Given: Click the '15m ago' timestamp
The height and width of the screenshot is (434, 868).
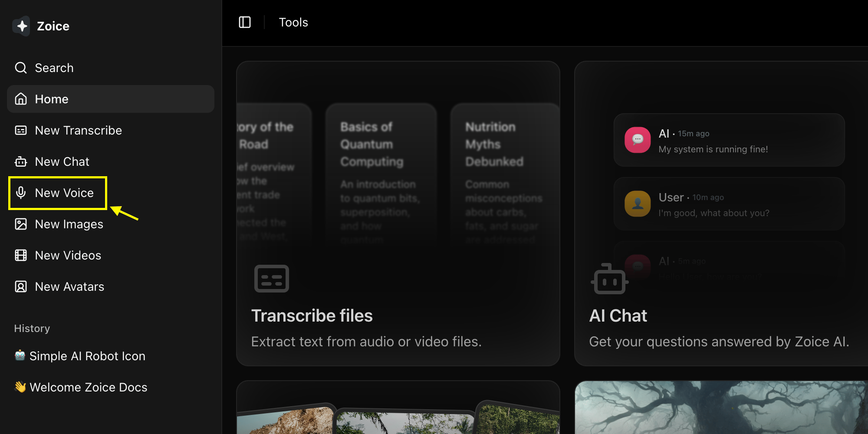Looking at the screenshot, I should pyautogui.click(x=694, y=134).
